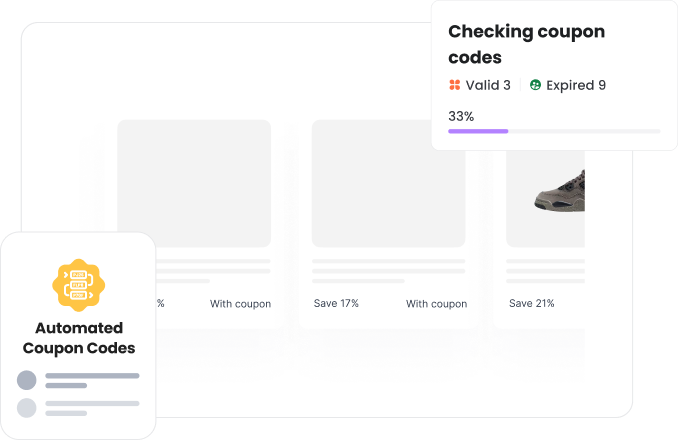Click the "Automated Coupon Codes" title text
This screenshot has height=440, width=678.
click(x=78, y=338)
